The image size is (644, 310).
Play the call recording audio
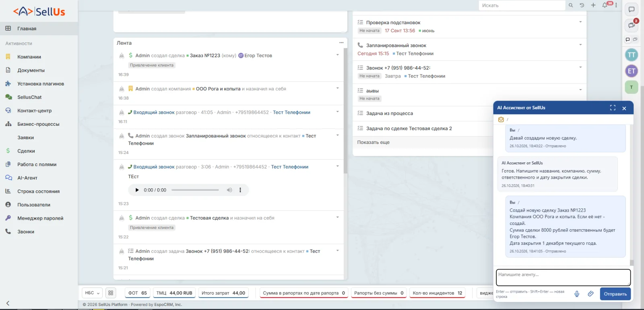137,190
